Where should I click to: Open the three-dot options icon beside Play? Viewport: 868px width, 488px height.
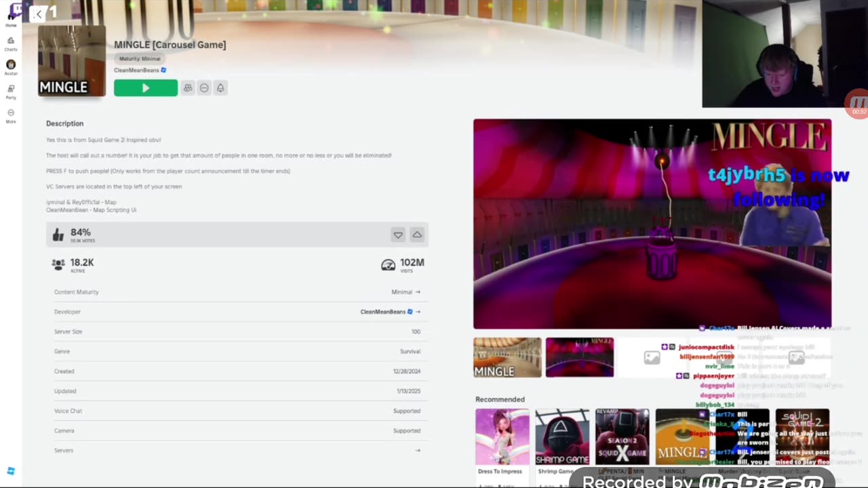coord(204,87)
